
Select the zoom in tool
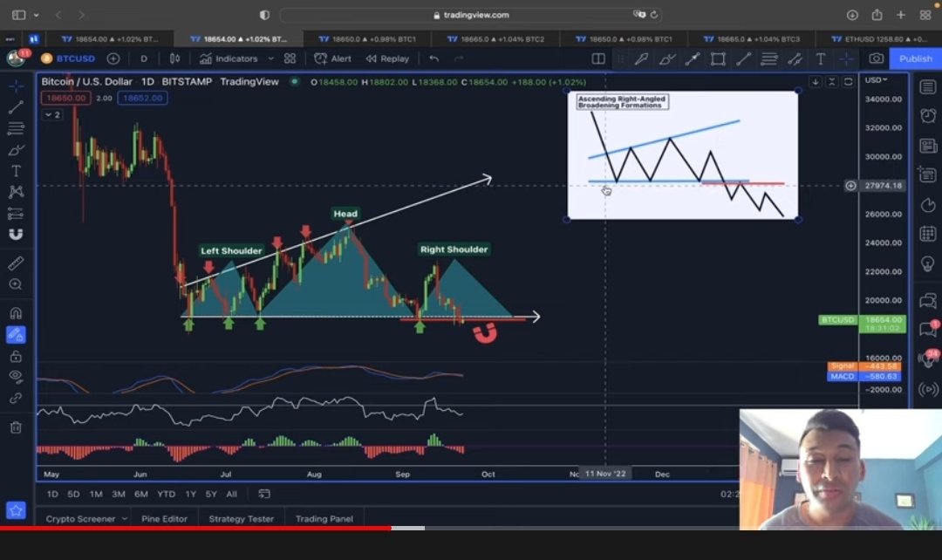pyautogui.click(x=16, y=284)
